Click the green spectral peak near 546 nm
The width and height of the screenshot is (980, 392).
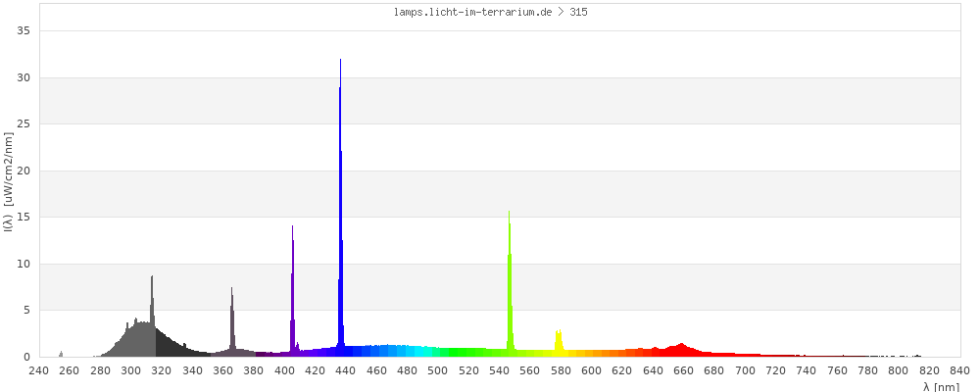point(510,284)
